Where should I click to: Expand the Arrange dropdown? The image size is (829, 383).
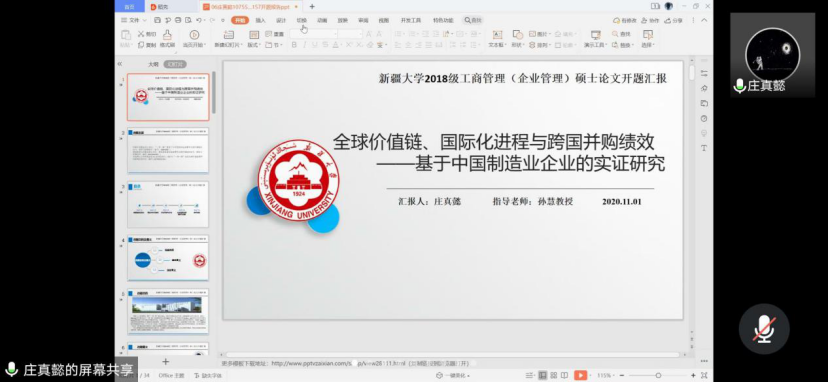coord(540,45)
